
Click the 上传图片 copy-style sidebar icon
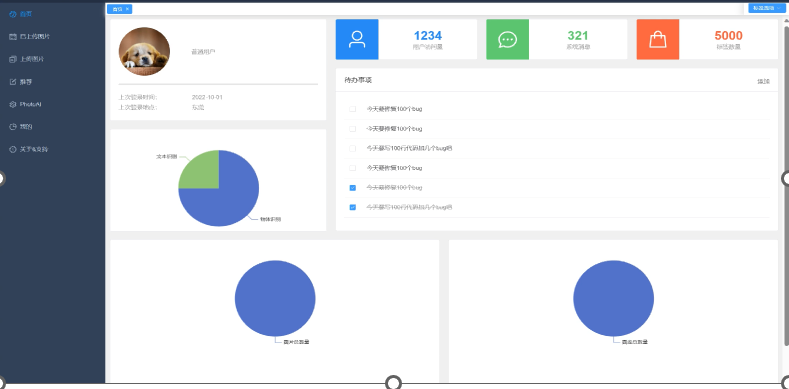[x=13, y=59]
